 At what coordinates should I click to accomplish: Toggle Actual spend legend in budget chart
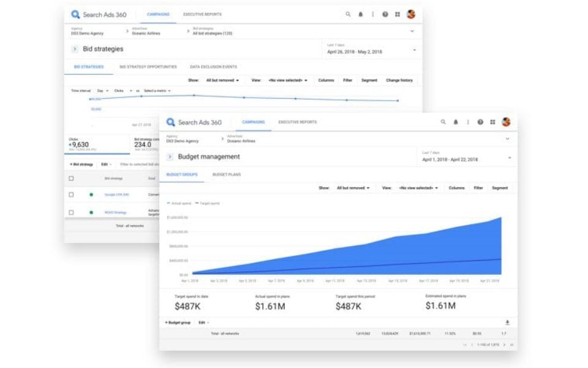pos(179,203)
